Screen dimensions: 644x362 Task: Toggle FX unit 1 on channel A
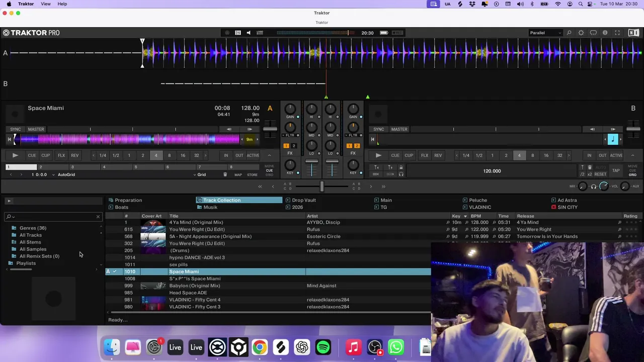(x=286, y=146)
